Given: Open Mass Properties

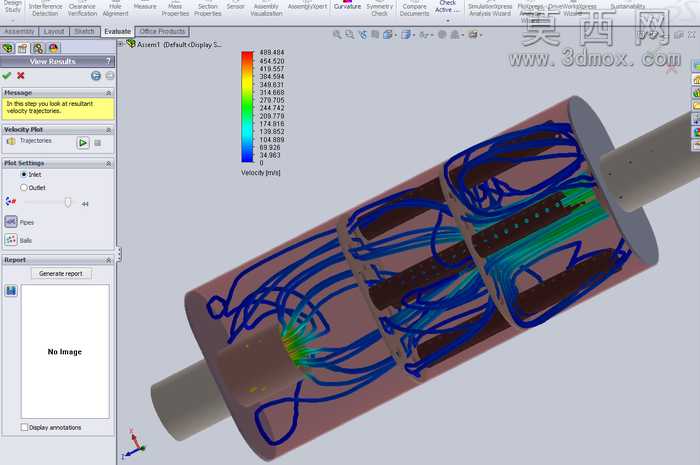Looking at the screenshot, I should tap(175, 9).
